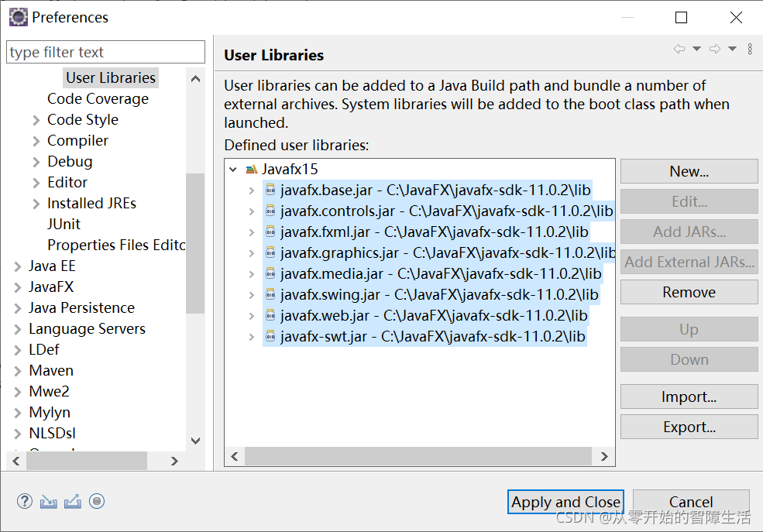Expand the javafx.base.jar entry
763x532 pixels.
pos(252,190)
